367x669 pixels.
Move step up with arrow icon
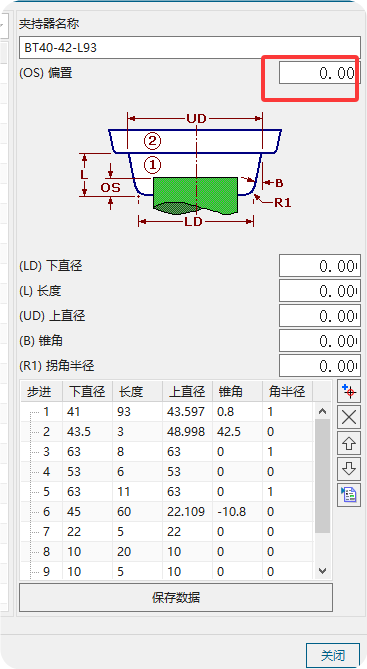click(349, 443)
